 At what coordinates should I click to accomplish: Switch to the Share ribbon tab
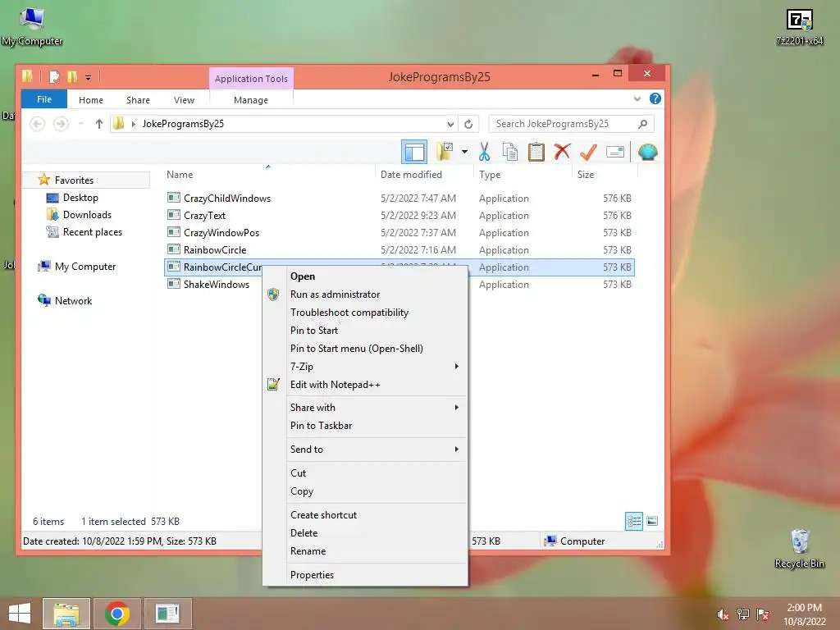[138, 100]
